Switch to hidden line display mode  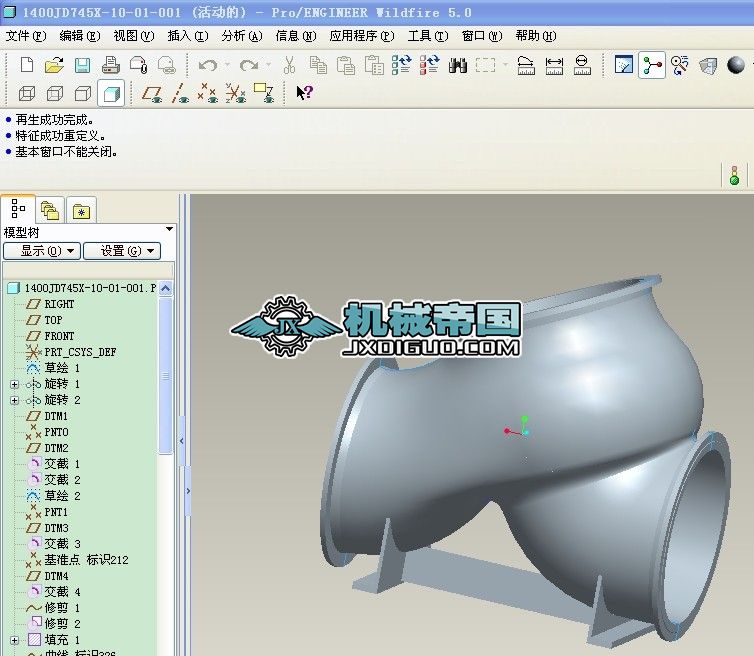click(55, 93)
